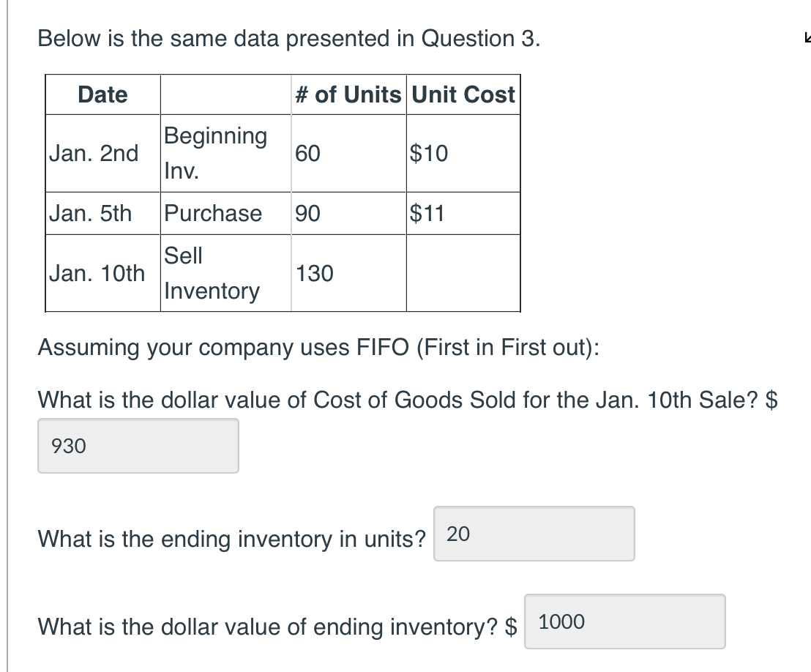Click the Sell Inventory cell

point(212,274)
